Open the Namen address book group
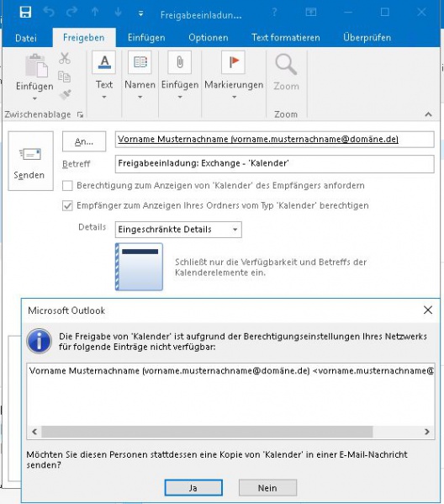Image resolution: width=444 pixels, height=504 pixels. coord(140,76)
